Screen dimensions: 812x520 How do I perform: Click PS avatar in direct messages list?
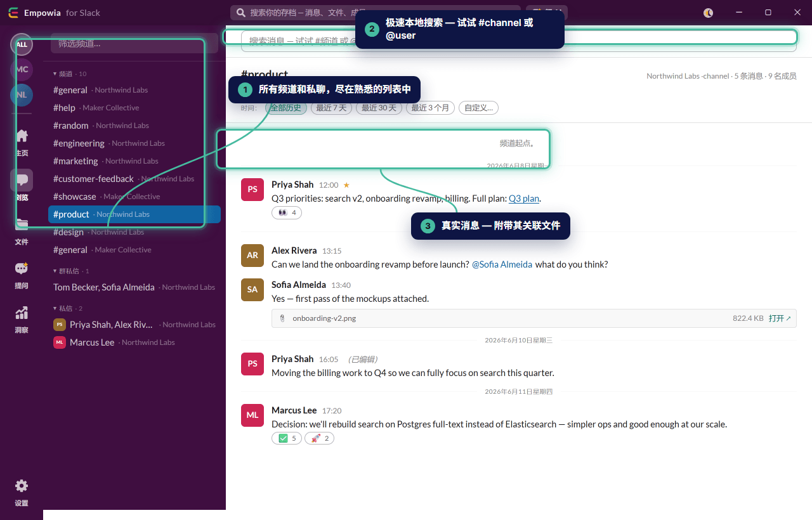60,325
